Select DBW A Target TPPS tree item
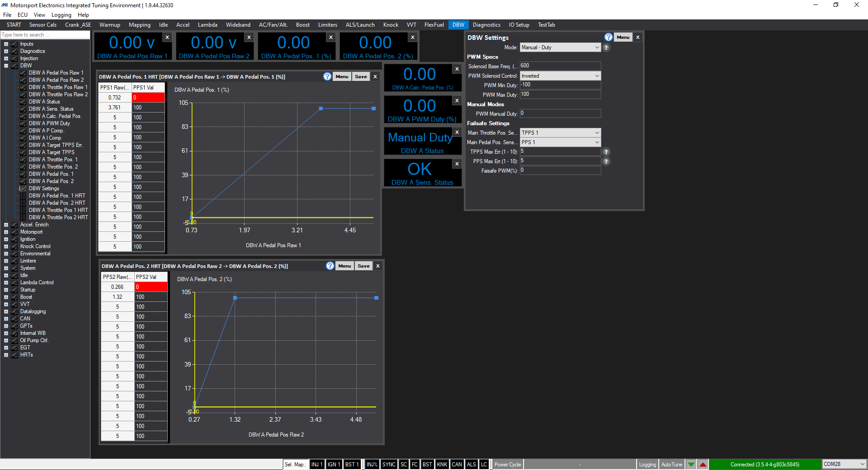 [x=52, y=152]
